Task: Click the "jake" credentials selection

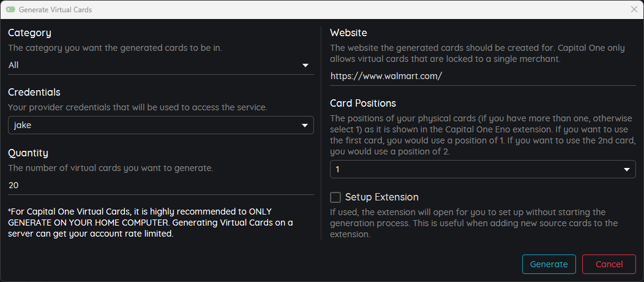Action: click(160, 126)
